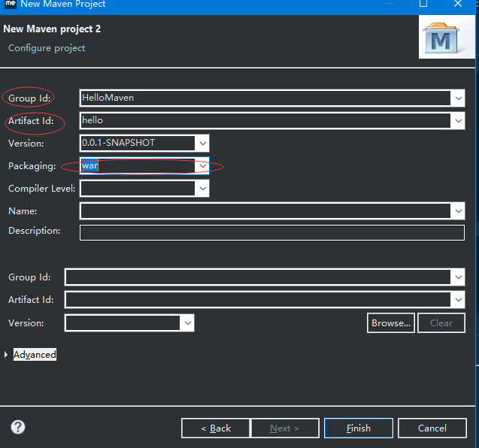Open the top Group Id dropdown arrow
Viewport: 479px width, 448px height.
coord(458,98)
